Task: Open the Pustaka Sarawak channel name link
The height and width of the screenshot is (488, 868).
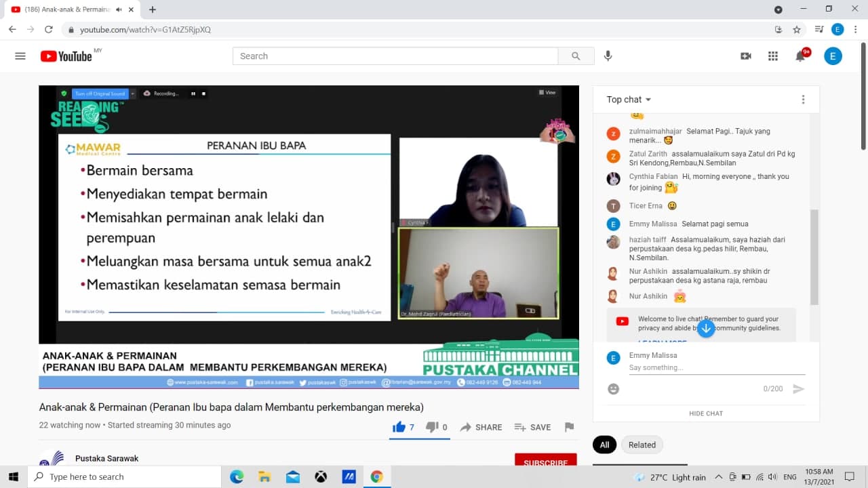Action: [107, 458]
